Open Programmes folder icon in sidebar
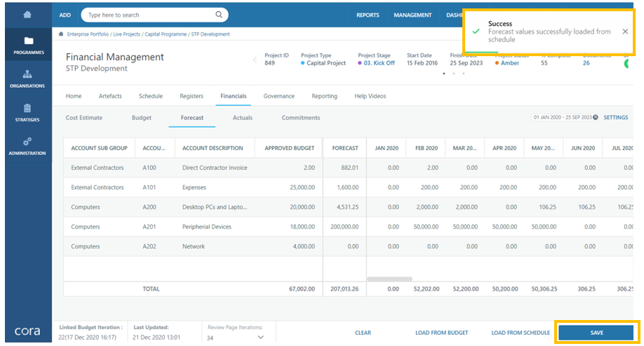 pos(28,41)
